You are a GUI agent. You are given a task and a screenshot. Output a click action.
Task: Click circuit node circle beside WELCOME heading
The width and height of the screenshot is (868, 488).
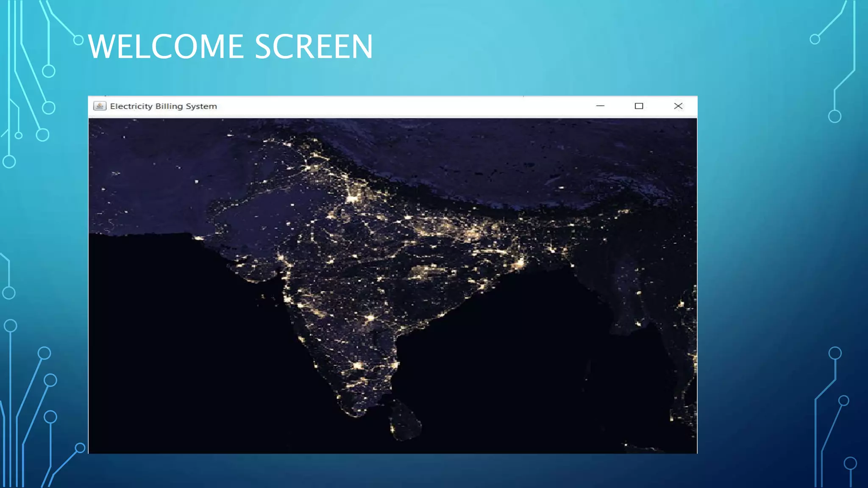point(78,40)
